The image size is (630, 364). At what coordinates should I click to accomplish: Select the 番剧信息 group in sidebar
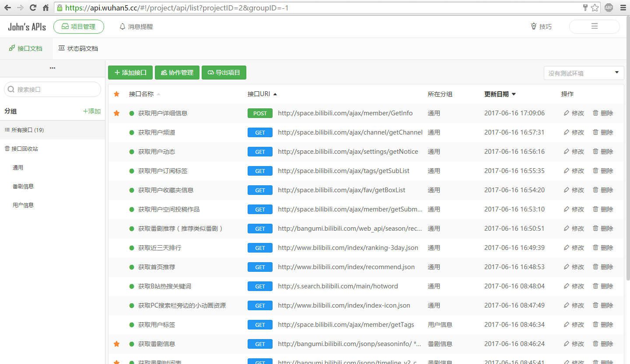tap(23, 186)
